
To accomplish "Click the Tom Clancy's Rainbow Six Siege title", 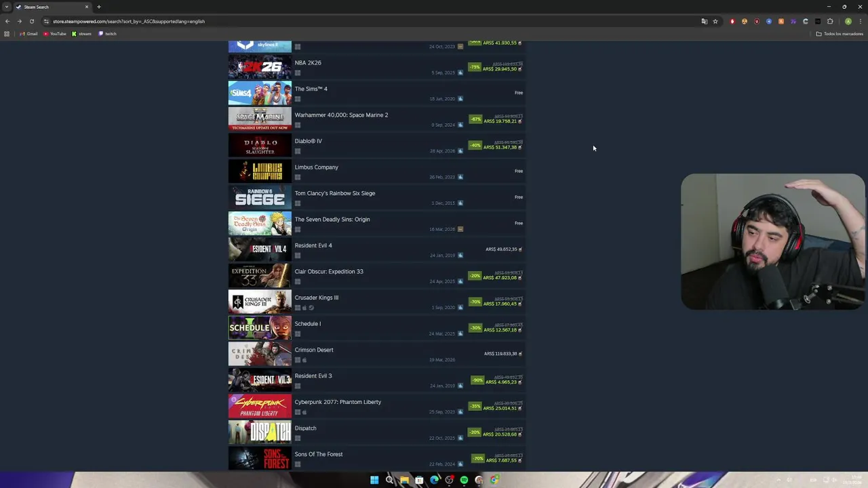I will 335,193.
